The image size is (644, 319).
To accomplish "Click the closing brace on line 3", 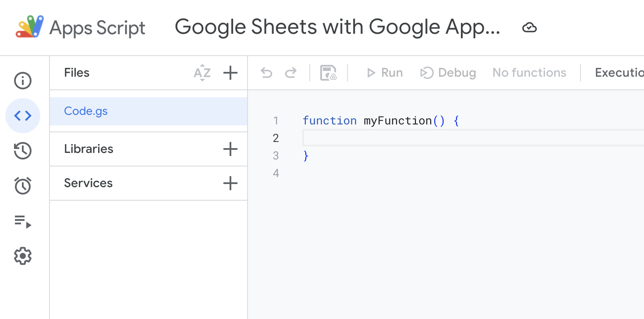I will [x=306, y=156].
